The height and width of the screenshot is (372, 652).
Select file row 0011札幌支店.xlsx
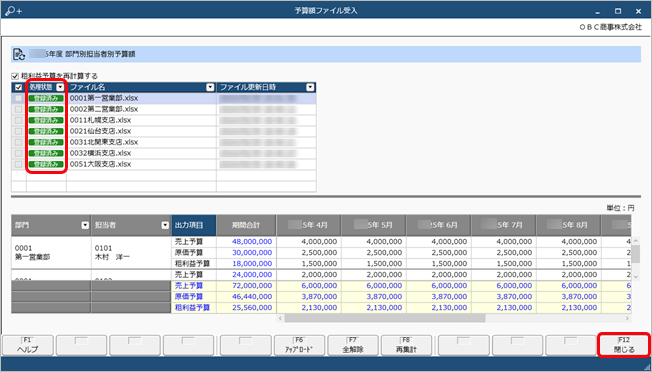point(164,120)
